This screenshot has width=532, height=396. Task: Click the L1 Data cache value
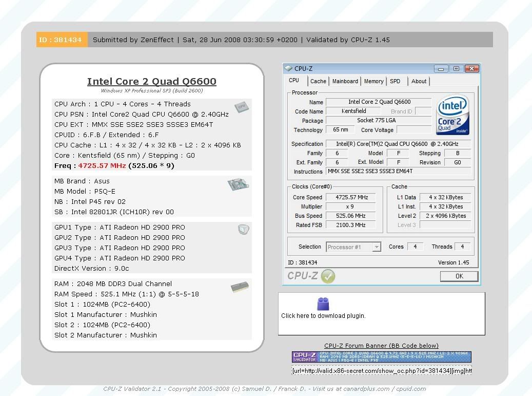coord(445,197)
